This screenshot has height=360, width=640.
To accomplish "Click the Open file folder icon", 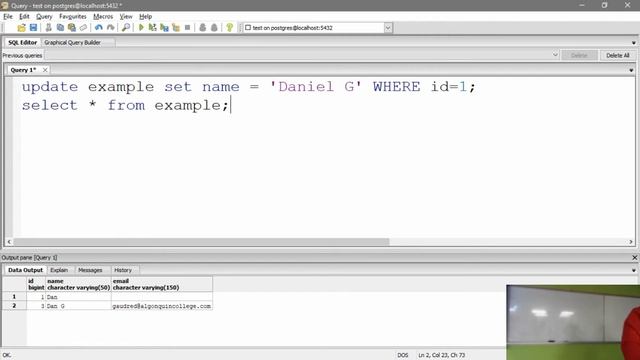I will [22, 28].
